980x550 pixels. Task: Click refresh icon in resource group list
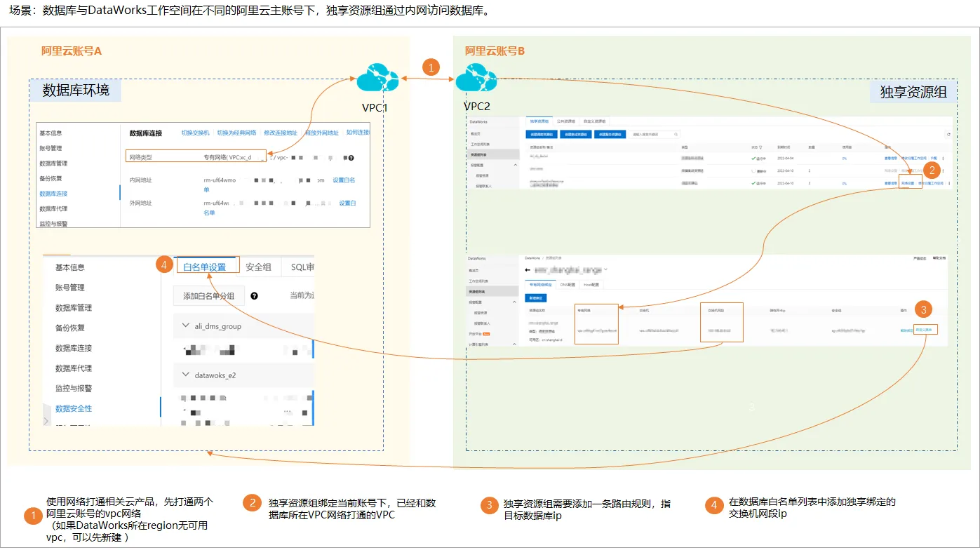948,134
